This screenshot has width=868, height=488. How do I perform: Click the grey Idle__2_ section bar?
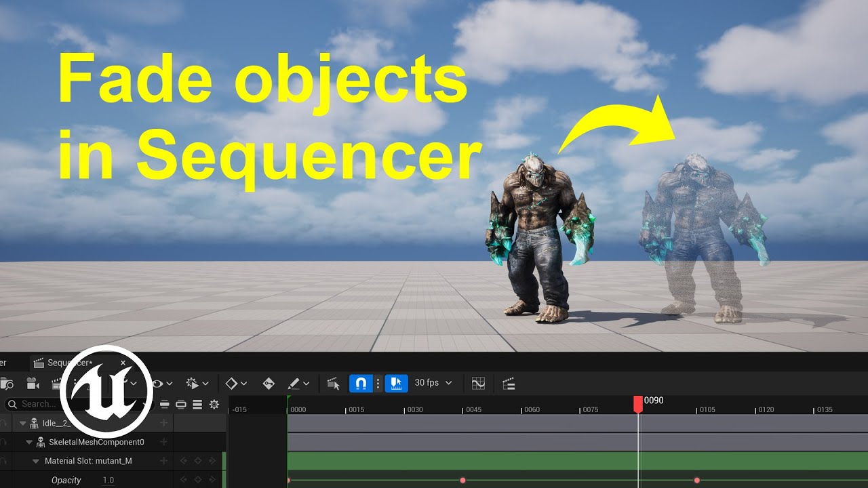578,424
